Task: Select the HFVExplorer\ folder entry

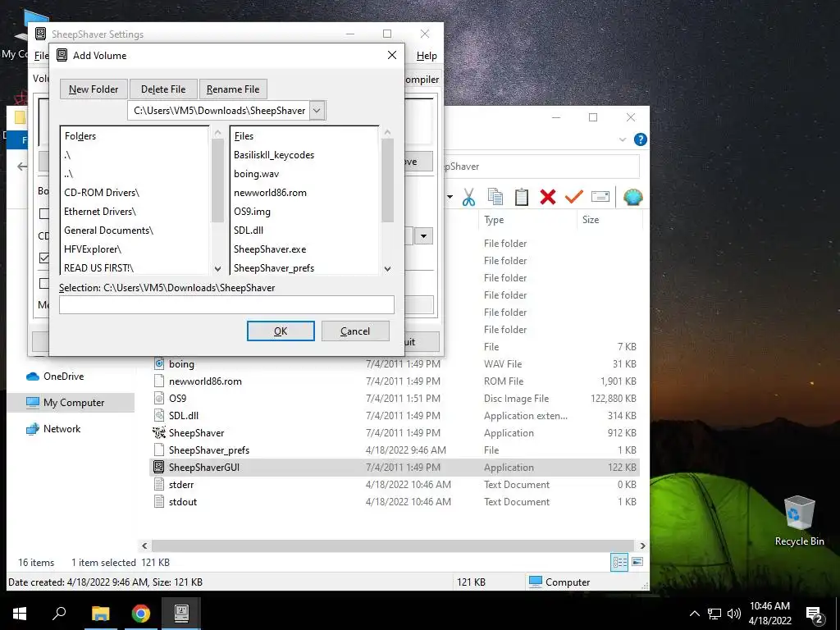Action: [93, 249]
